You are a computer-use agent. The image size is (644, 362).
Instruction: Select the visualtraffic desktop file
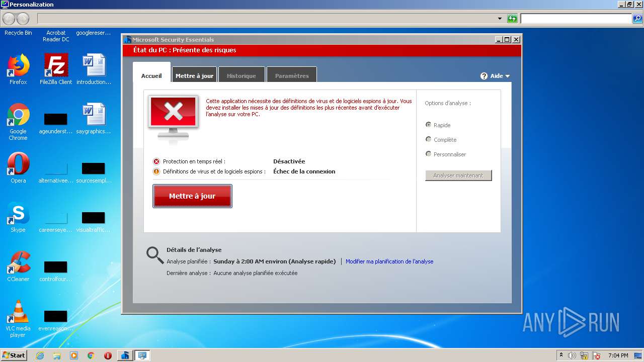pos(94,222)
